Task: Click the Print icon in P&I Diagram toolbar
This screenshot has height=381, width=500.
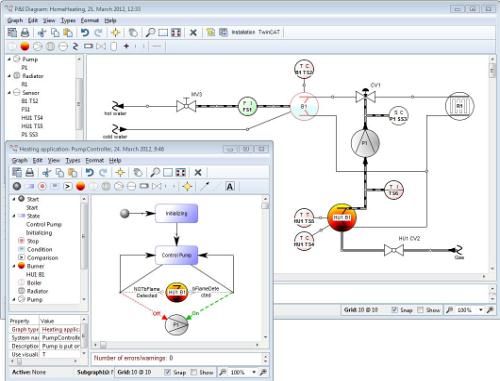Action: (25, 33)
